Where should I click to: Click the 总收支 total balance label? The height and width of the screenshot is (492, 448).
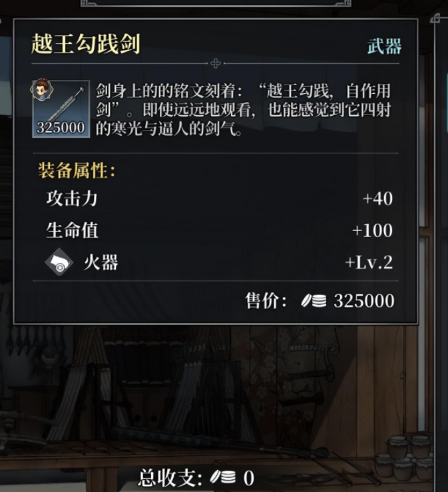coord(170,477)
